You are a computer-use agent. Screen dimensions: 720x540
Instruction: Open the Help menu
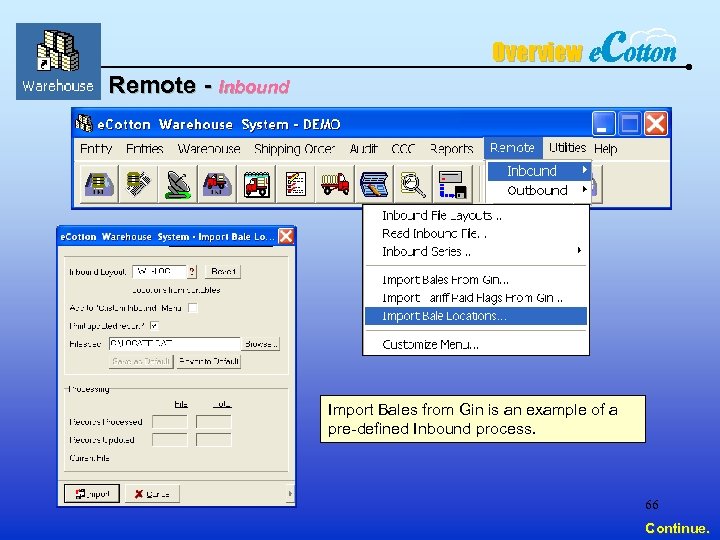[x=606, y=148]
